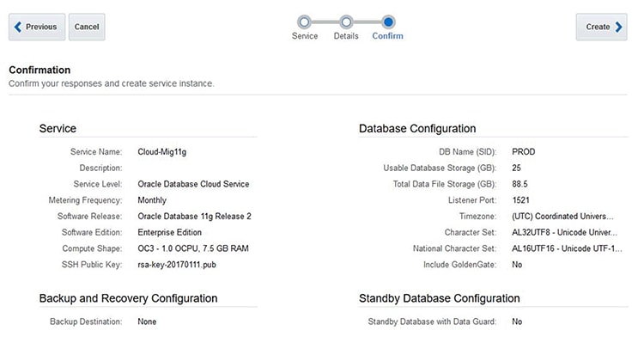Click the Backup and Recovery Configuration heading

coord(128,298)
